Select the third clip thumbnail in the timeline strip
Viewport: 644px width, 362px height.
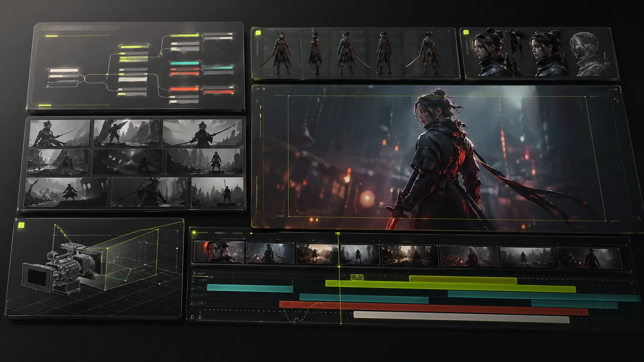tap(317, 254)
